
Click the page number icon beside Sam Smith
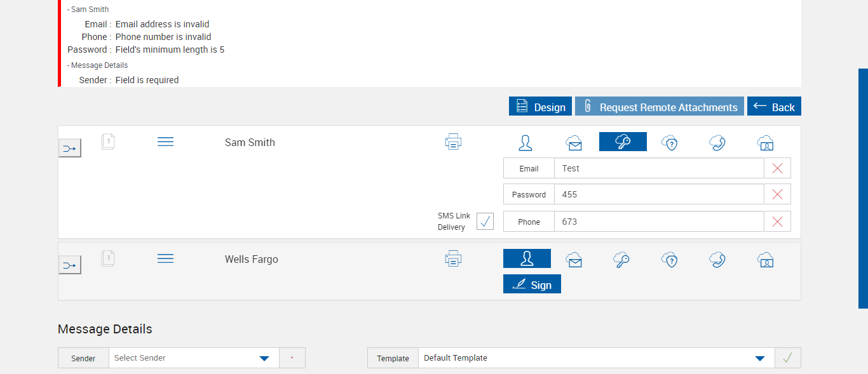click(x=108, y=142)
